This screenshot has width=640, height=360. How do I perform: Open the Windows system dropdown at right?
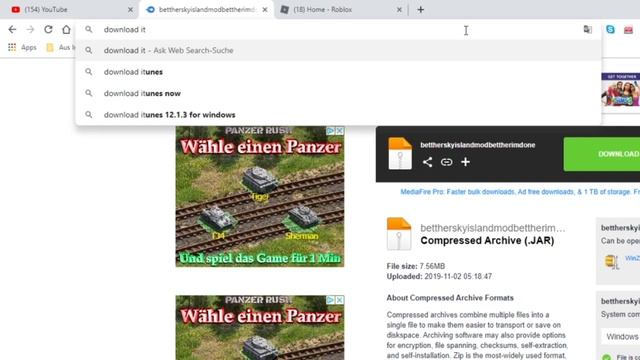tap(621, 337)
